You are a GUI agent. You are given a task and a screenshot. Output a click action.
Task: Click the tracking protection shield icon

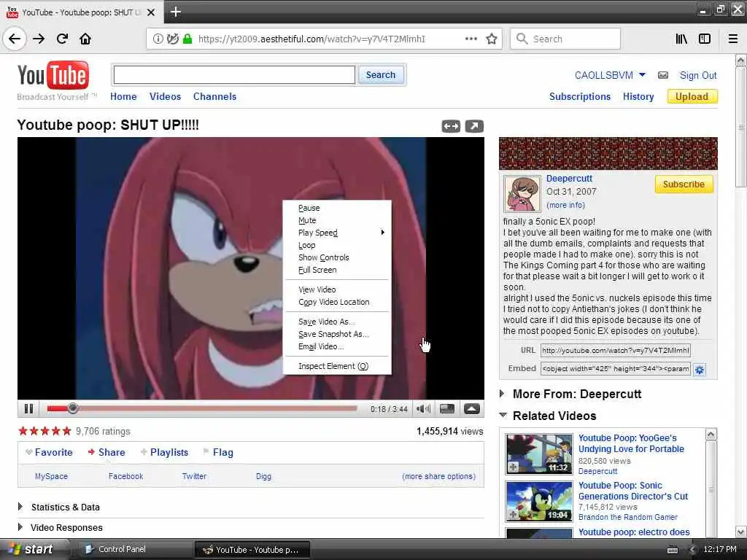tap(172, 39)
